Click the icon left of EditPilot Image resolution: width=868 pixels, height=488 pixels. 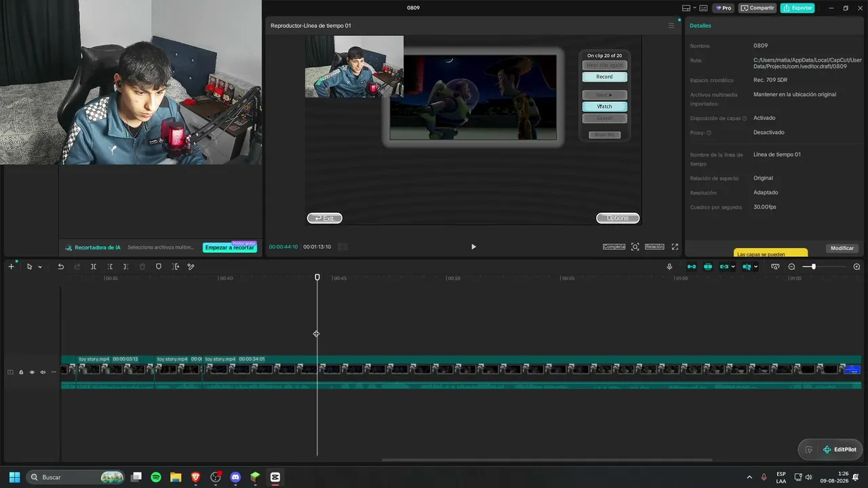[808, 449]
